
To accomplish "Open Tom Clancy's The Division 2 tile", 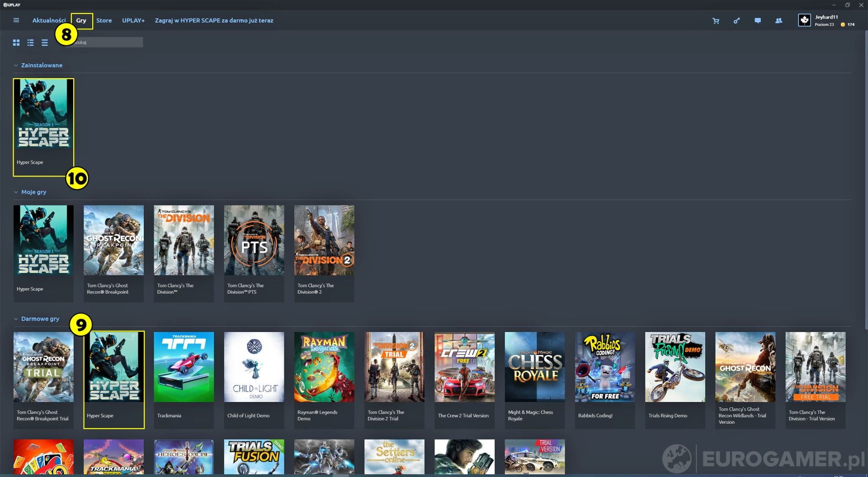I will click(x=324, y=253).
